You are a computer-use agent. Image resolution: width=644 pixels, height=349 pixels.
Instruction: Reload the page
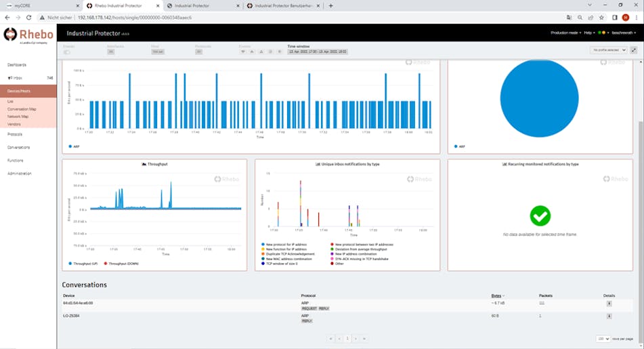coord(28,18)
